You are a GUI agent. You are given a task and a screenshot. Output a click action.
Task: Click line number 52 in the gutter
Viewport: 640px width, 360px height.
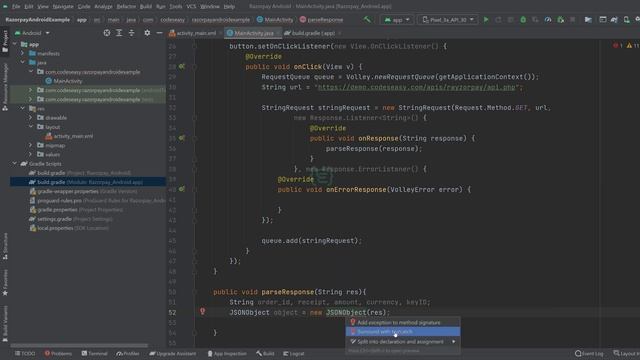172,313
